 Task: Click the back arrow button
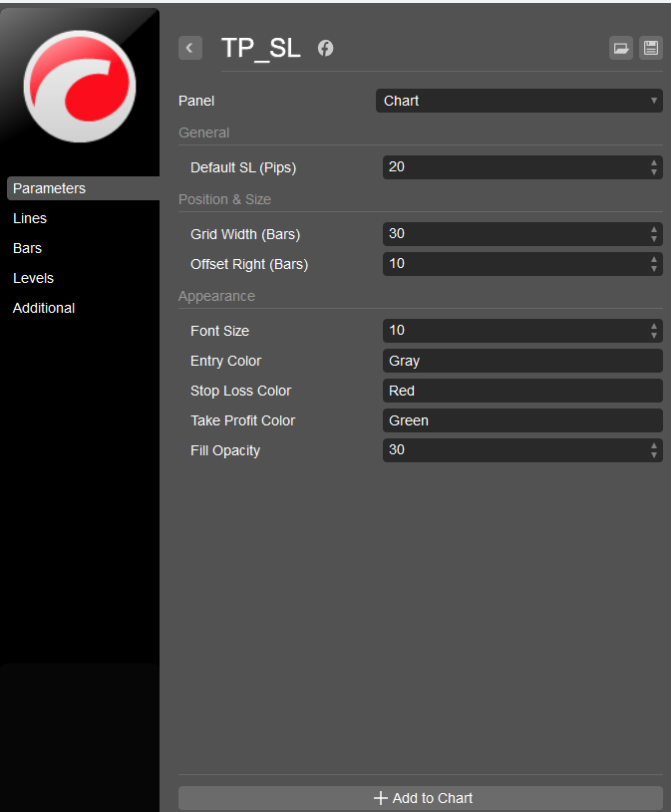190,48
